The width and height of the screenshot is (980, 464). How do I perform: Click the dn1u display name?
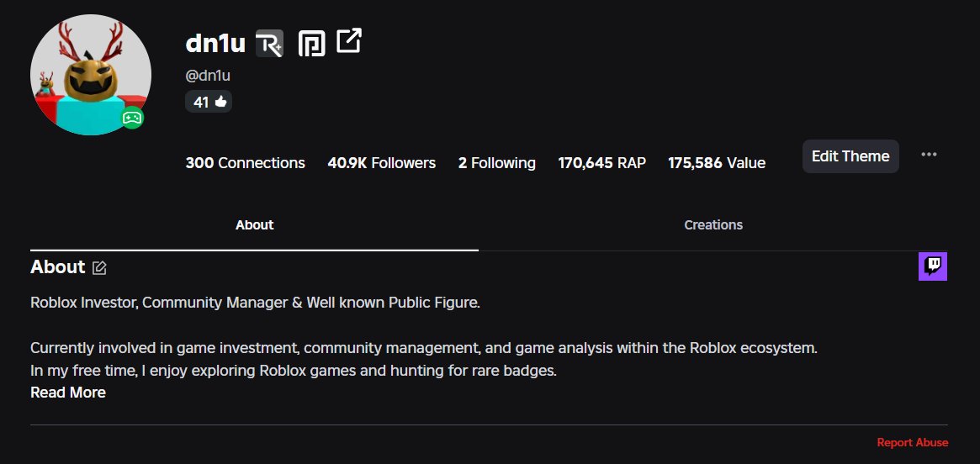point(215,43)
